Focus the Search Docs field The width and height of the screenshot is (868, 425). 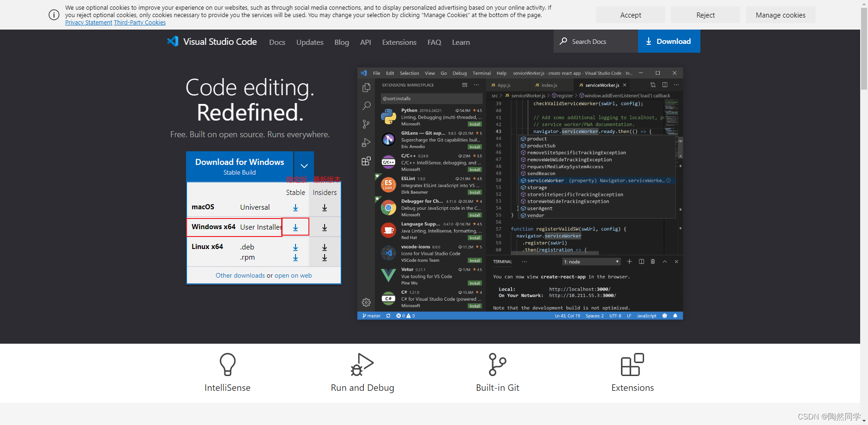(x=596, y=41)
